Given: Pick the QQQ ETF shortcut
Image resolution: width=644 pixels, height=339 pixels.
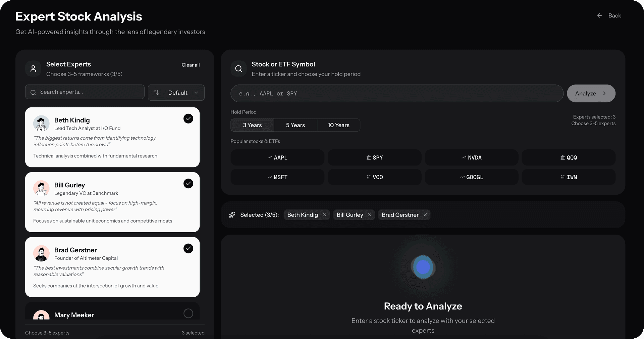Looking at the screenshot, I should click(x=569, y=158).
